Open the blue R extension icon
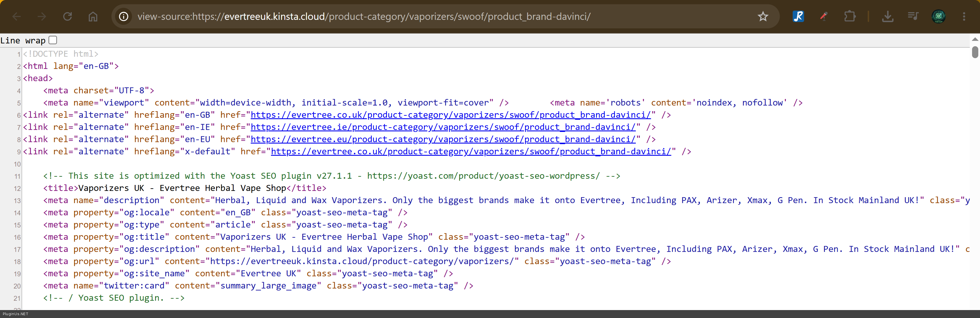The width and height of the screenshot is (980, 318). point(798,16)
